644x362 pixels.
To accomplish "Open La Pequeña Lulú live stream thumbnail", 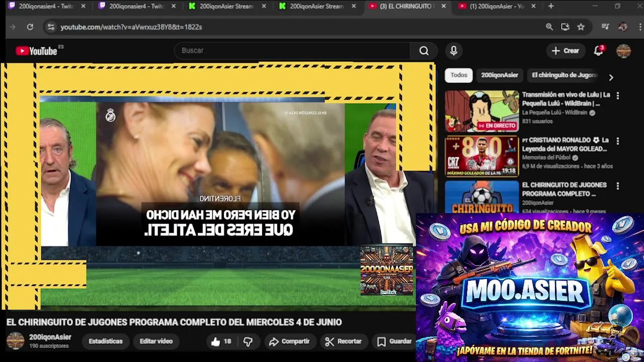I will pyautogui.click(x=481, y=111).
